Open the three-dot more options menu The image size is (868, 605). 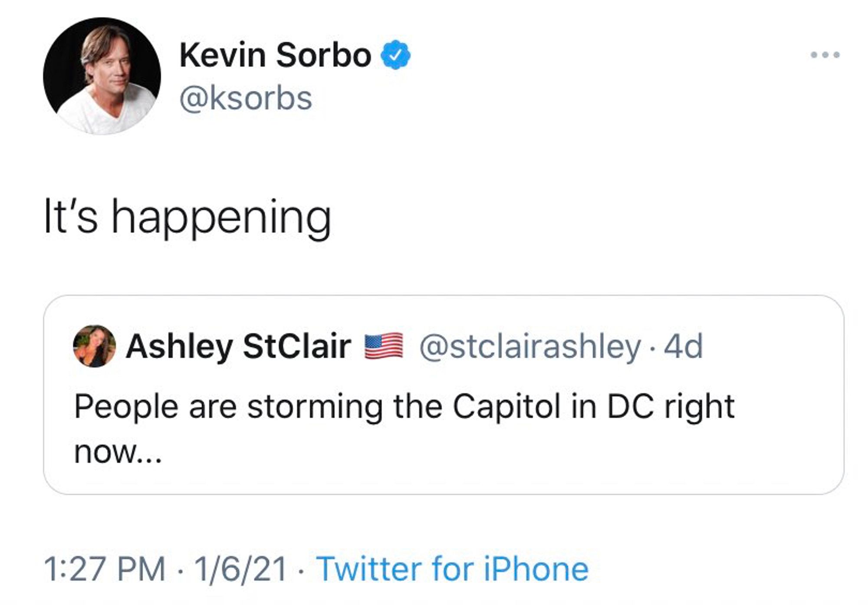pos(825,55)
